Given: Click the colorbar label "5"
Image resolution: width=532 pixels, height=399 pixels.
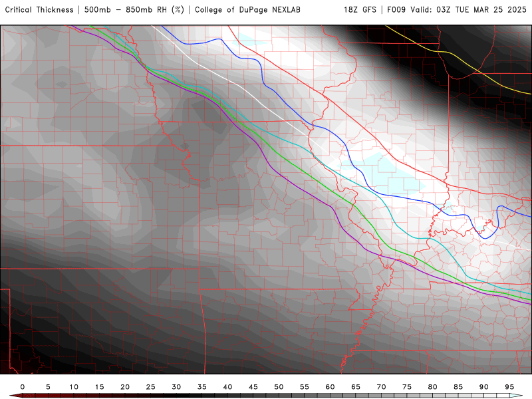Looking at the screenshot, I should tap(48, 387).
